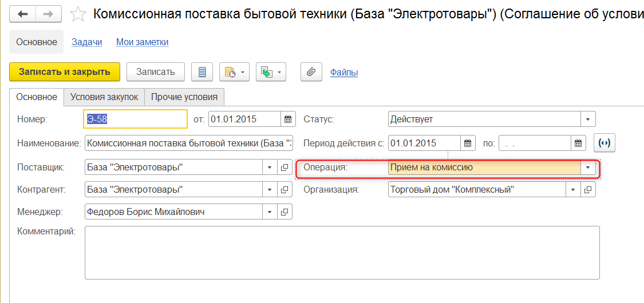The height and width of the screenshot is (303, 644).
Task: Open the Поставщик record with open icon
Action: [285, 168]
